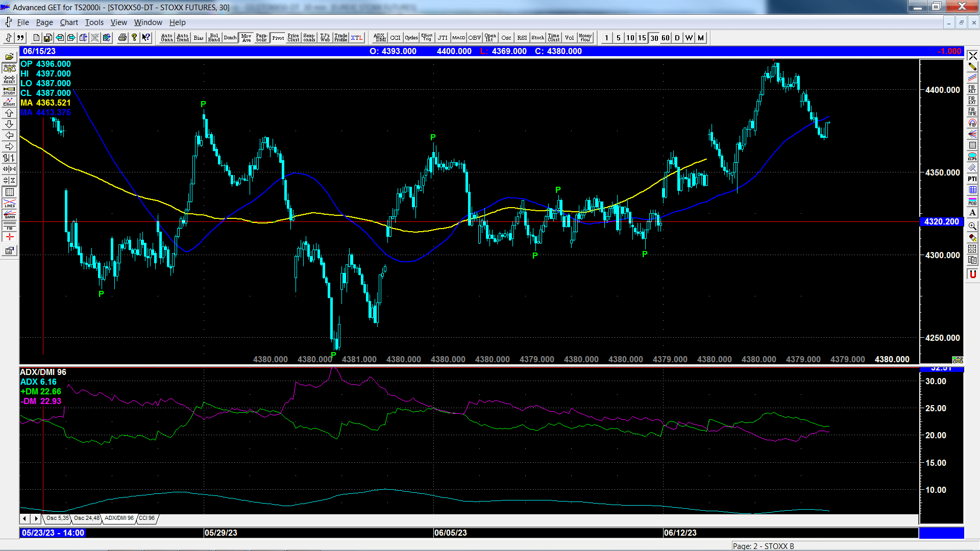Open the Tools menu
Screen dimensions: 980x551
pos(94,22)
